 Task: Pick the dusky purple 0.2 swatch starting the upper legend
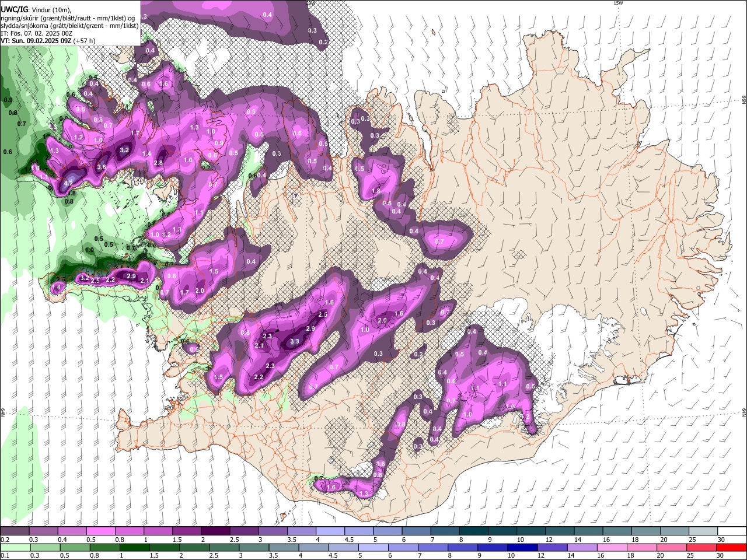click(15, 531)
